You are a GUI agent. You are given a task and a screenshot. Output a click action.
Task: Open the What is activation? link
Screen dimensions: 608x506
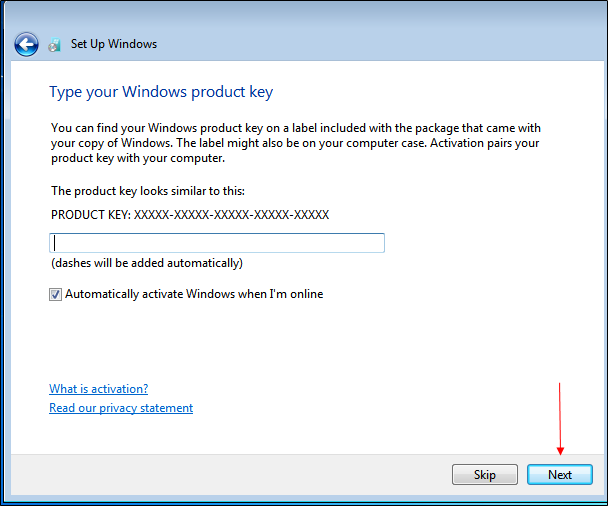click(98, 389)
